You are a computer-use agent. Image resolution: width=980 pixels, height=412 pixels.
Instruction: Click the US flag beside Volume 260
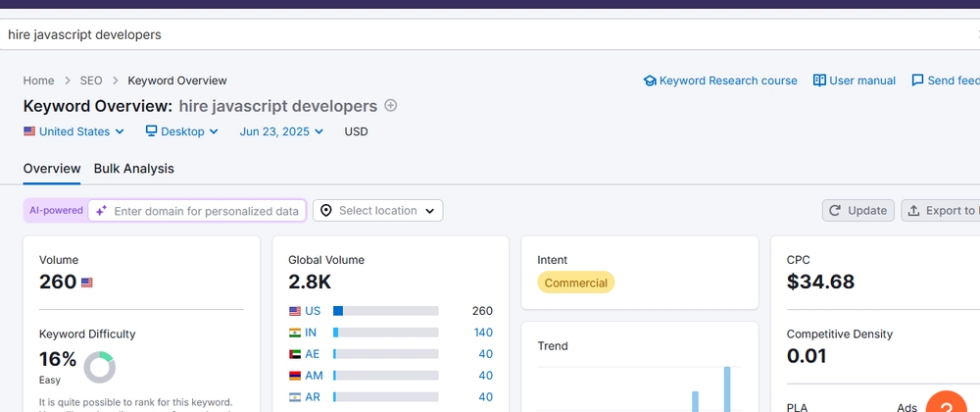pyautogui.click(x=87, y=283)
